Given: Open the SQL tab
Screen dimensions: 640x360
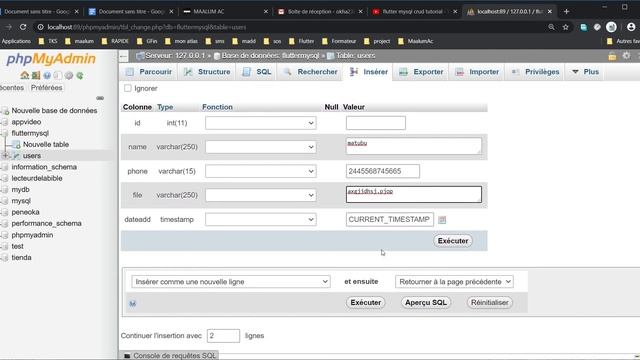Looking at the screenshot, I should click(257, 72).
